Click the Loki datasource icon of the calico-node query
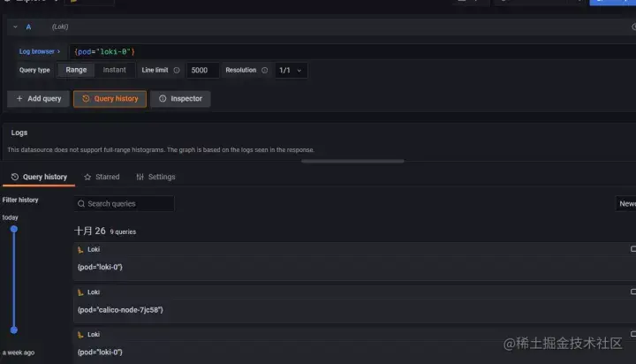This screenshot has height=364, width=636. pos(80,292)
